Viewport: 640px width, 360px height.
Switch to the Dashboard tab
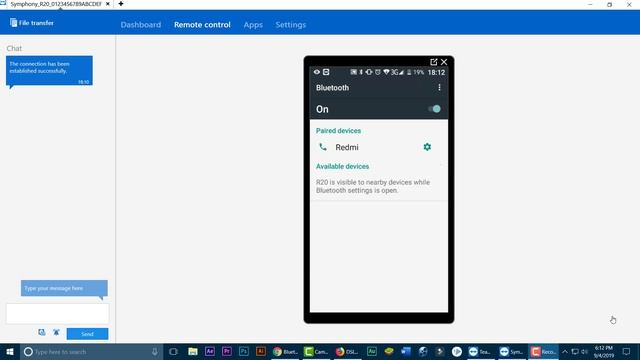tap(141, 24)
